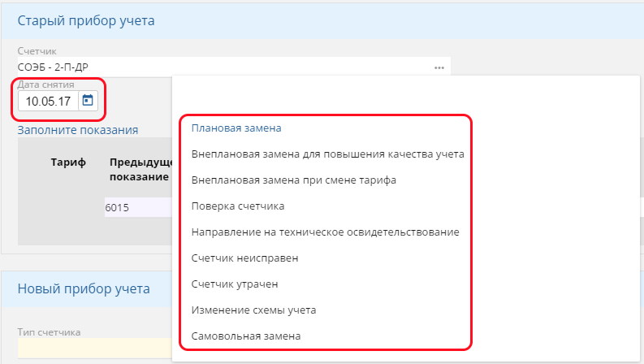Choose Внеплановая замена для повышения качества учета
The height and width of the screenshot is (364, 644).
coord(327,154)
